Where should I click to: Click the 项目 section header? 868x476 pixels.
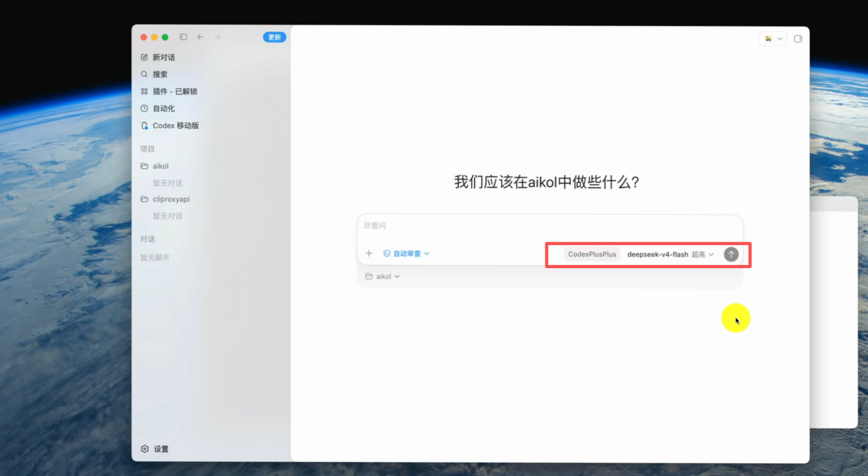click(148, 149)
